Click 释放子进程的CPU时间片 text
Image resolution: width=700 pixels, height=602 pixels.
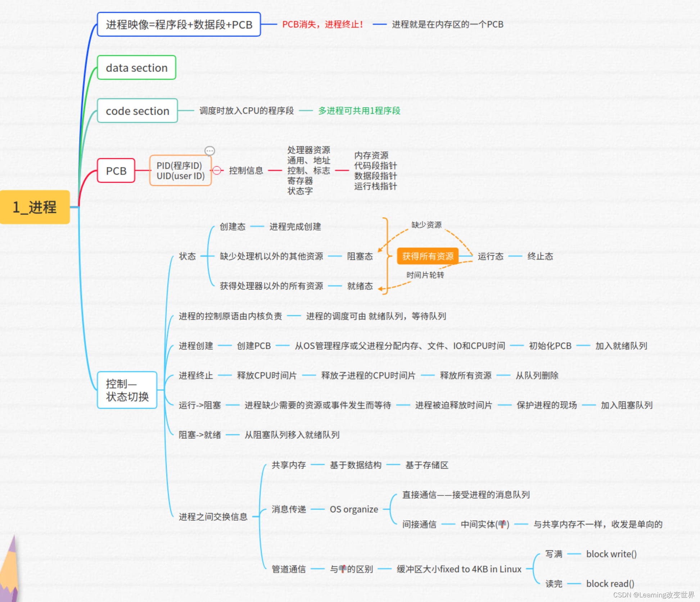coord(368,375)
